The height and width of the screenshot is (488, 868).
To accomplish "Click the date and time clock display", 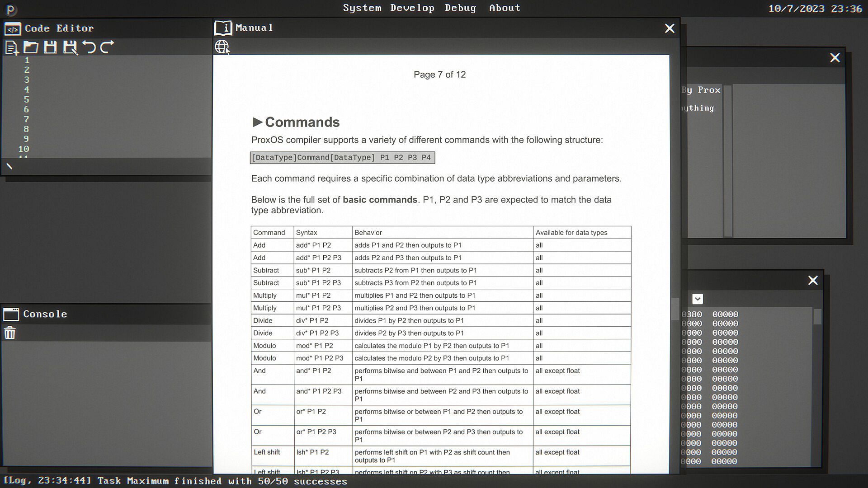I will coord(815,9).
